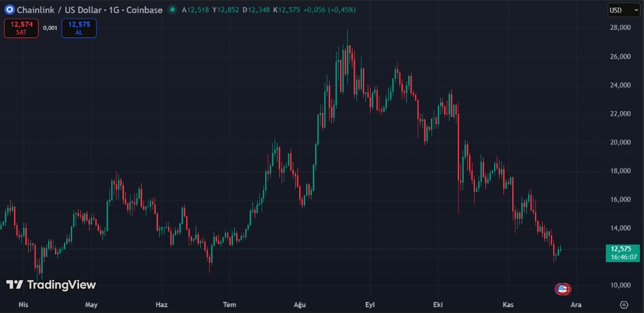The width and height of the screenshot is (644, 313).
Task: Click the K12,575 close value in legend
Action: tap(286, 10)
